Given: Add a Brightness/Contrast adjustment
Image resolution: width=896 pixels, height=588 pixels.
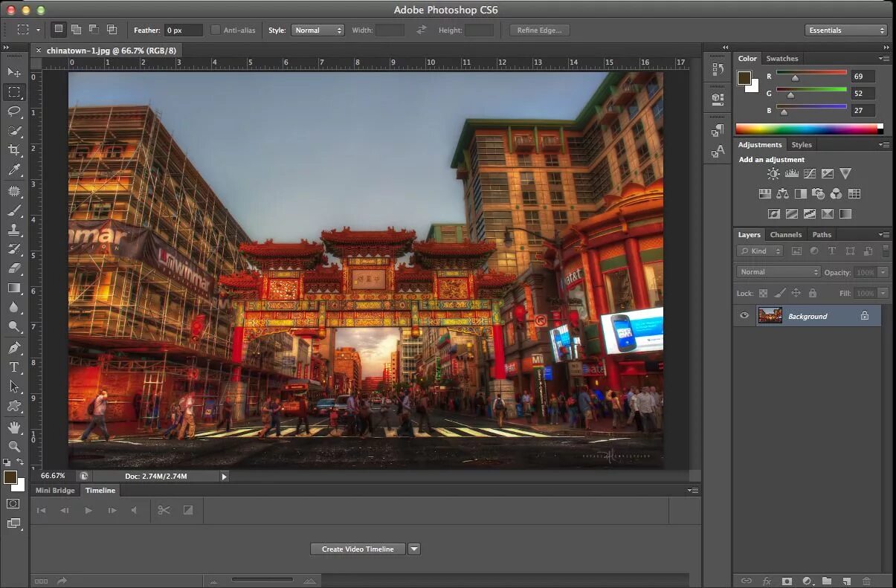Looking at the screenshot, I should point(773,174).
